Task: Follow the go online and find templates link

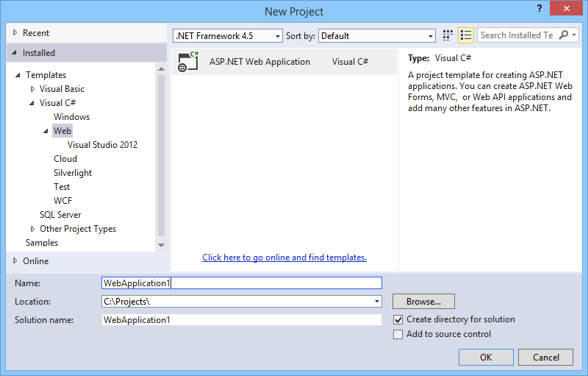Action: pyautogui.click(x=284, y=258)
